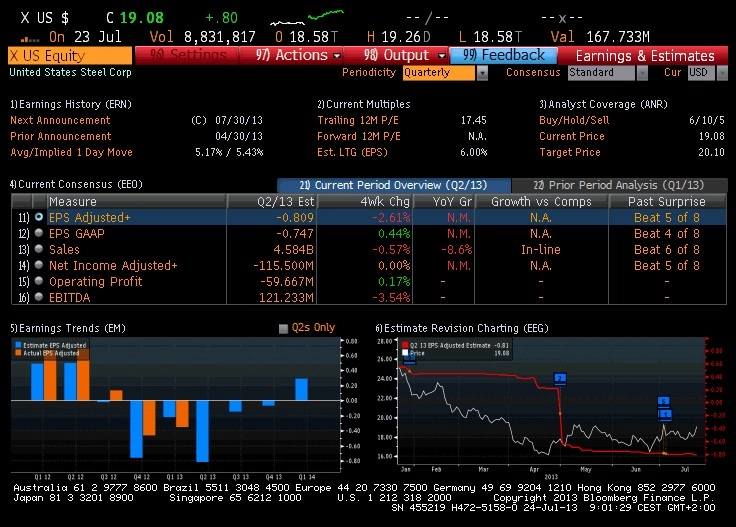Click the Prior Announcement date 04/30/13
The width and height of the screenshot is (736, 527).
tap(238, 136)
